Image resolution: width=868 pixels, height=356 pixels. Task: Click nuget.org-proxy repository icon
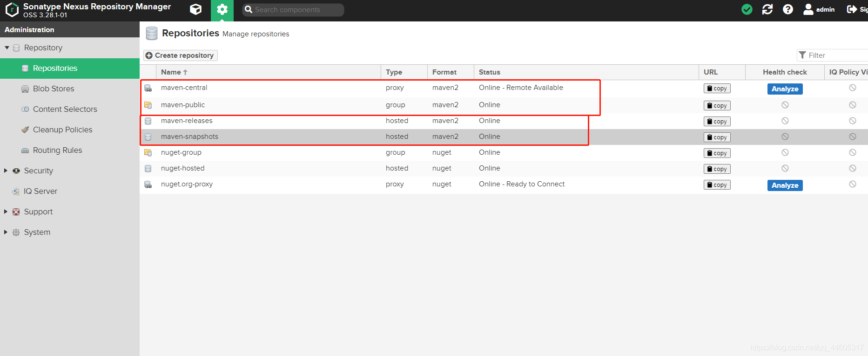[148, 185]
